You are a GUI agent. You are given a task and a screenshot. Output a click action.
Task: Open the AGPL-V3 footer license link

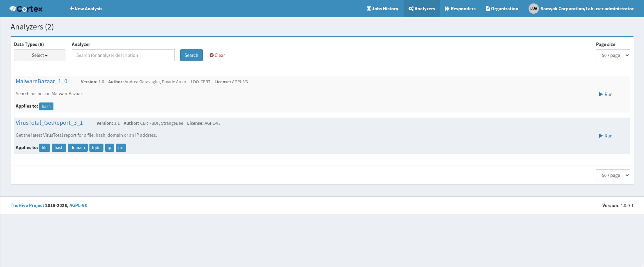tap(78, 205)
